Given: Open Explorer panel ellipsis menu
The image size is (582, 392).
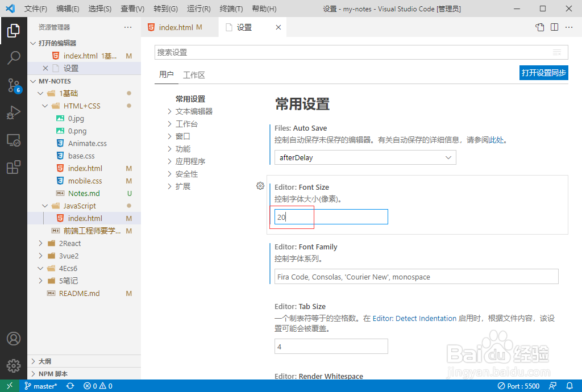Looking at the screenshot, I should click(128, 27).
